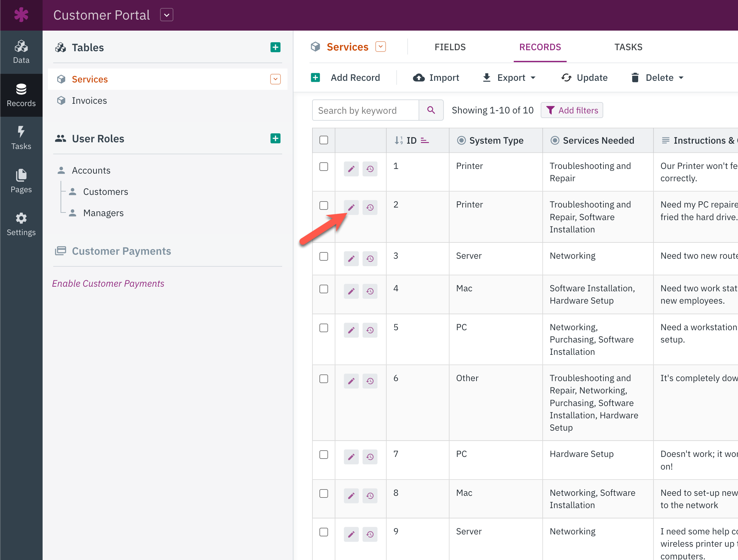Select the Accounts user role
This screenshot has height=560, width=738.
pyautogui.click(x=91, y=171)
